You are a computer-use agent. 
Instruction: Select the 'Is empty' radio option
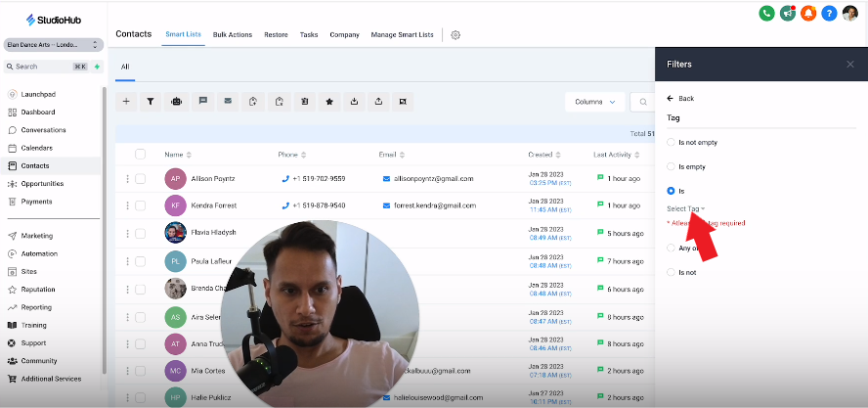click(671, 166)
